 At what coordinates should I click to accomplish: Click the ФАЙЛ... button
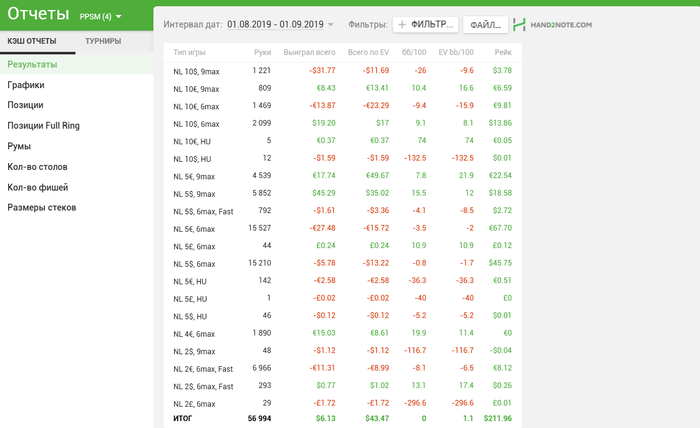485,25
